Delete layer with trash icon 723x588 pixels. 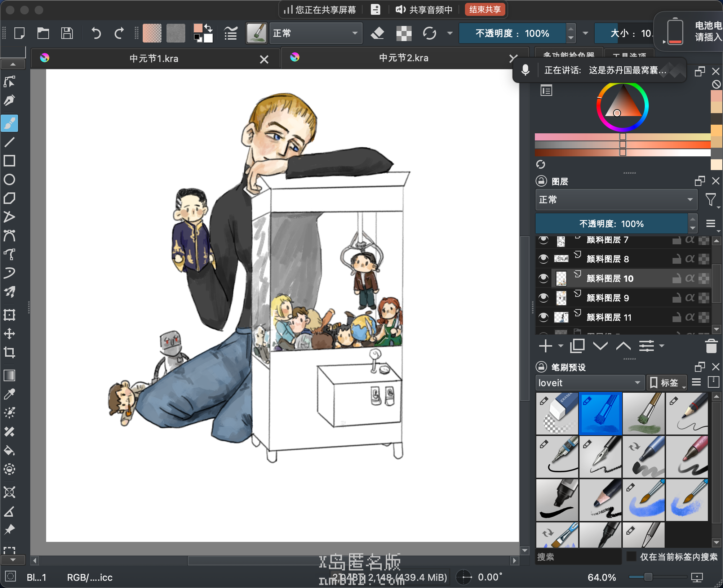711,346
